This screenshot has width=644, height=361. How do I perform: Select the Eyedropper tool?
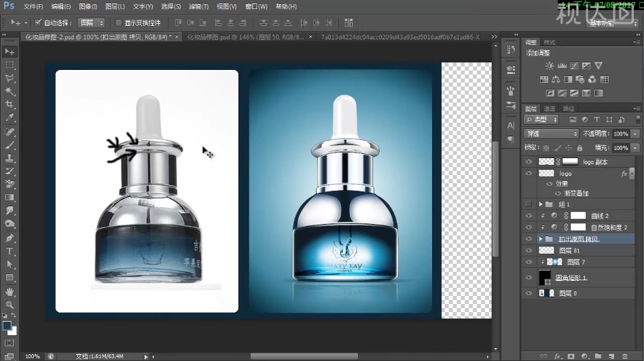coord(10,117)
